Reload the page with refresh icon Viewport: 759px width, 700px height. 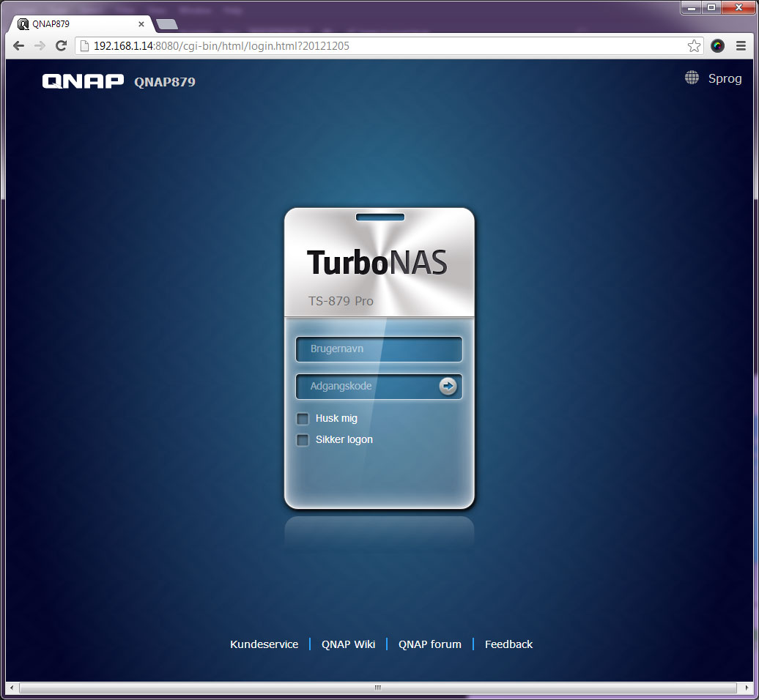[61, 46]
